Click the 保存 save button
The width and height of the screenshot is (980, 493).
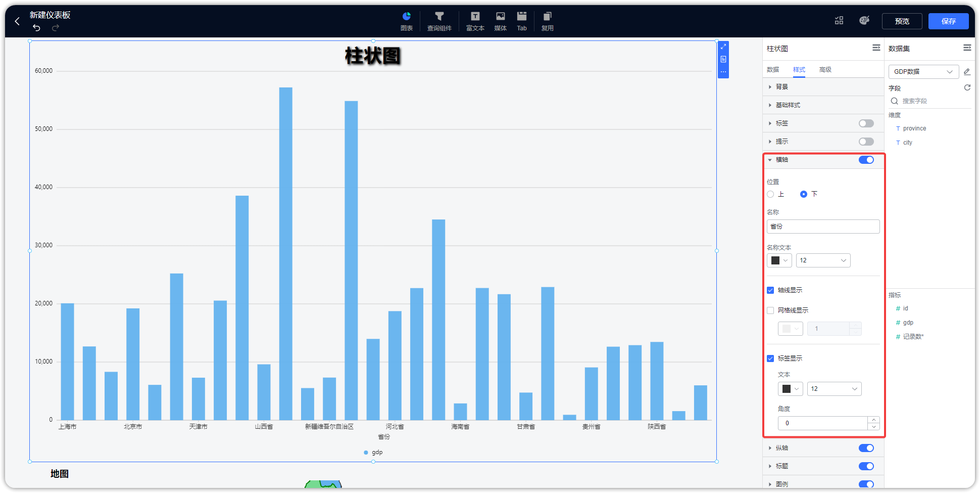tap(949, 21)
